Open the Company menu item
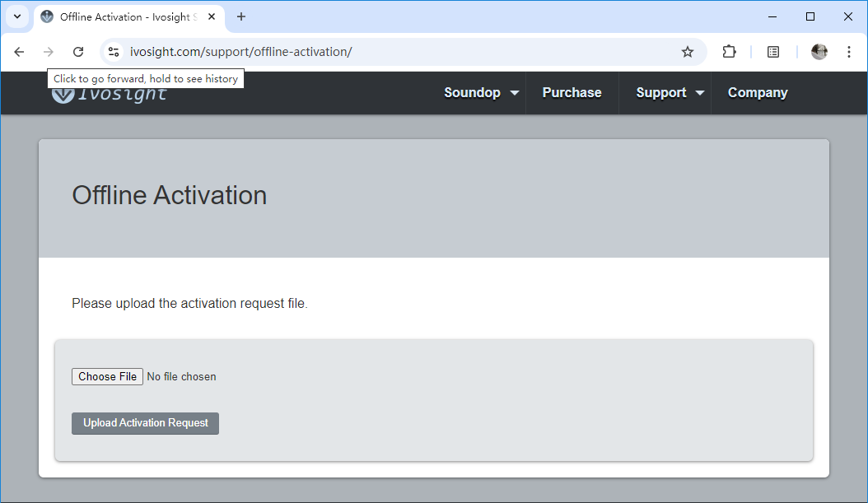Image resolution: width=868 pixels, height=503 pixels. pyautogui.click(x=758, y=93)
